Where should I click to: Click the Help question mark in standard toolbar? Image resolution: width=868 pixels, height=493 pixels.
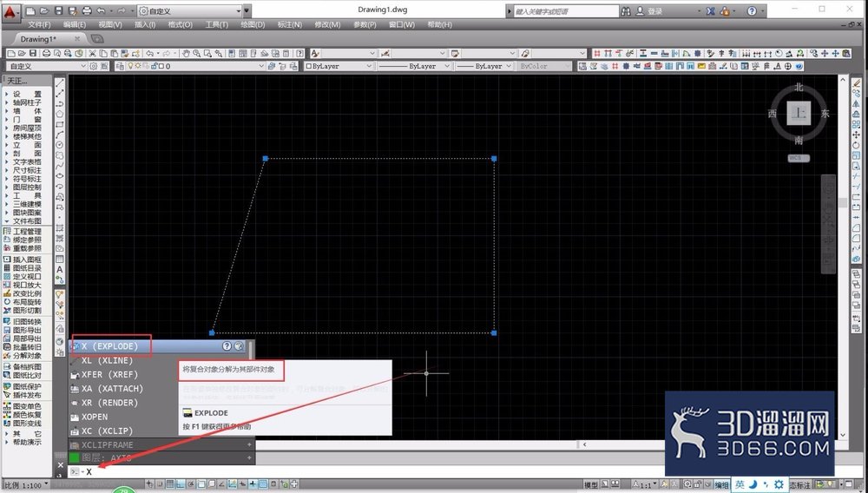[299, 54]
